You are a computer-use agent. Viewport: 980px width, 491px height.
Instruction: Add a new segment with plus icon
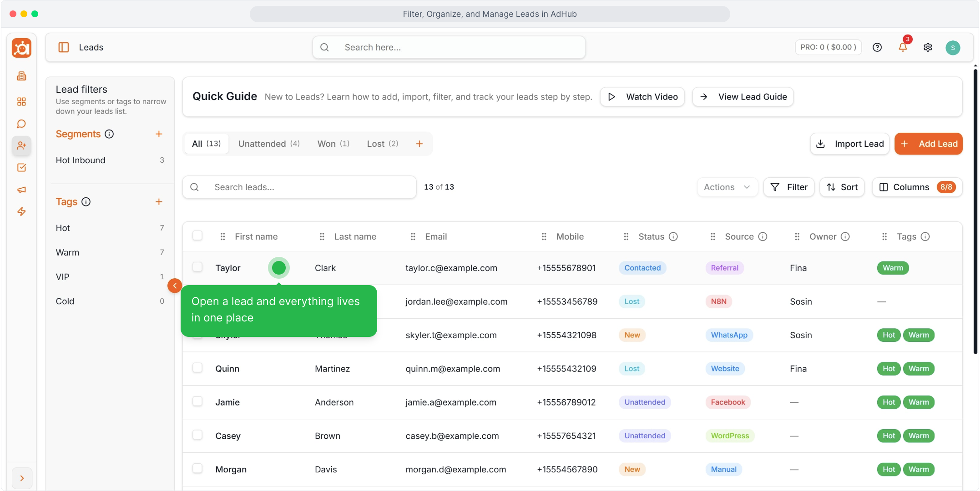(x=159, y=134)
